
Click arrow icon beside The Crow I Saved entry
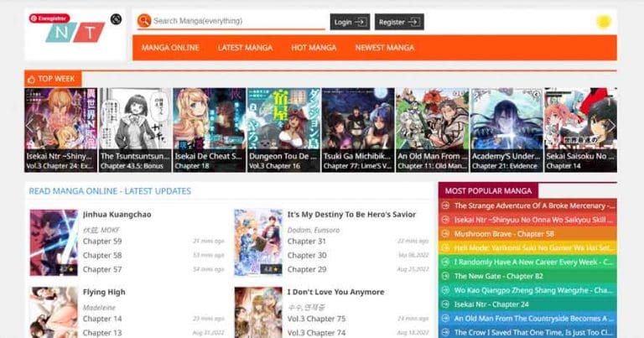pos(445,332)
